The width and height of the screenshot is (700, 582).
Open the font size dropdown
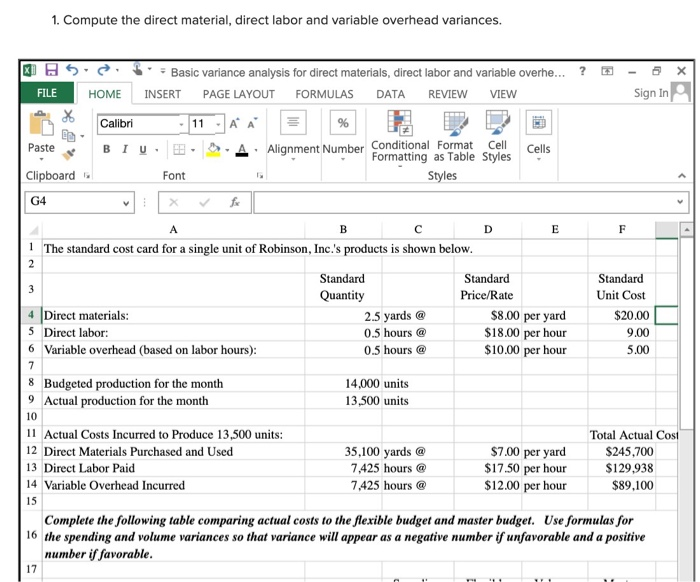pos(218,124)
